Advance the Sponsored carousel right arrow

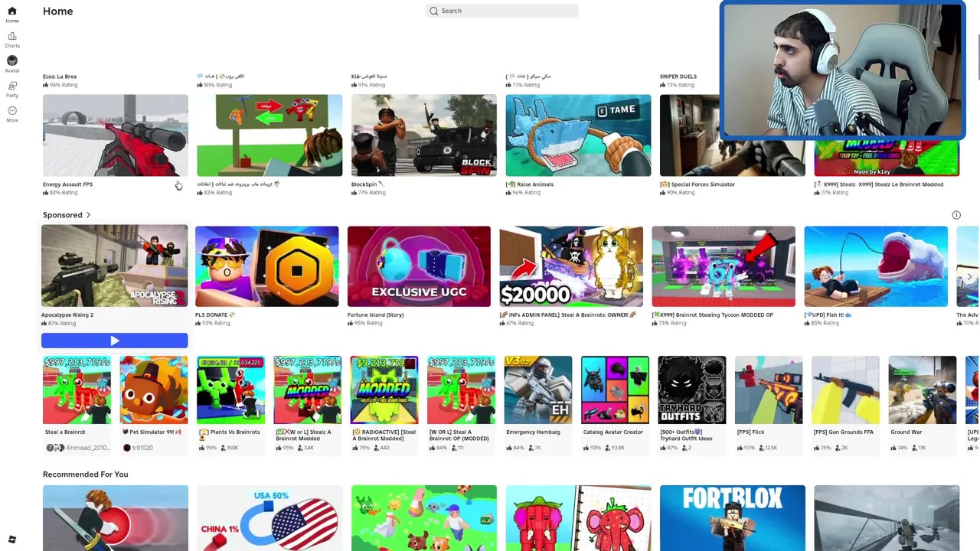pos(969,277)
